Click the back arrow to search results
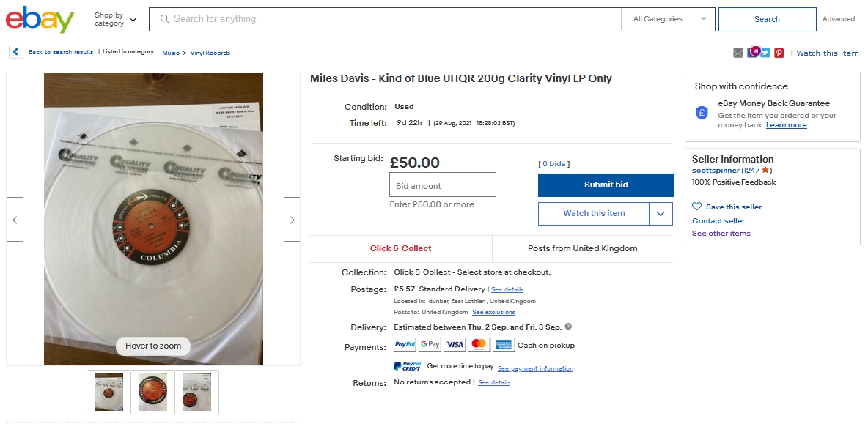868x424 pixels. (x=15, y=52)
